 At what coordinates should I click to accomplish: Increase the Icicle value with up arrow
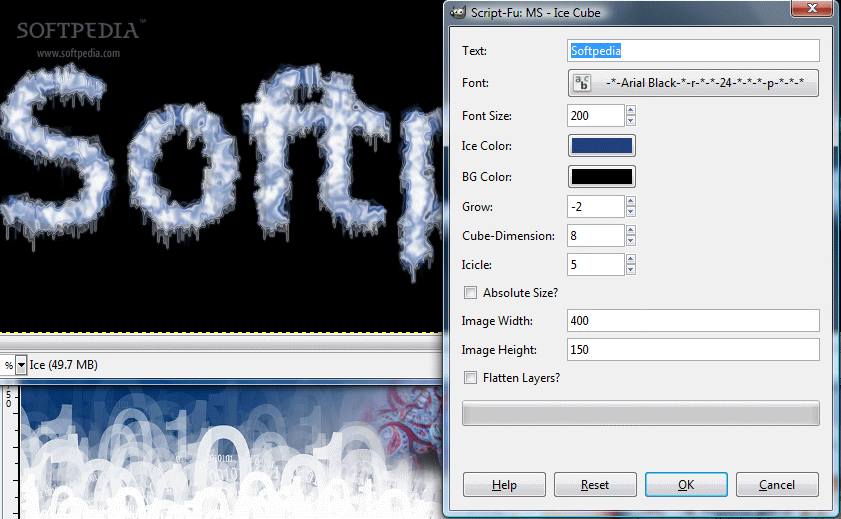pyautogui.click(x=631, y=260)
